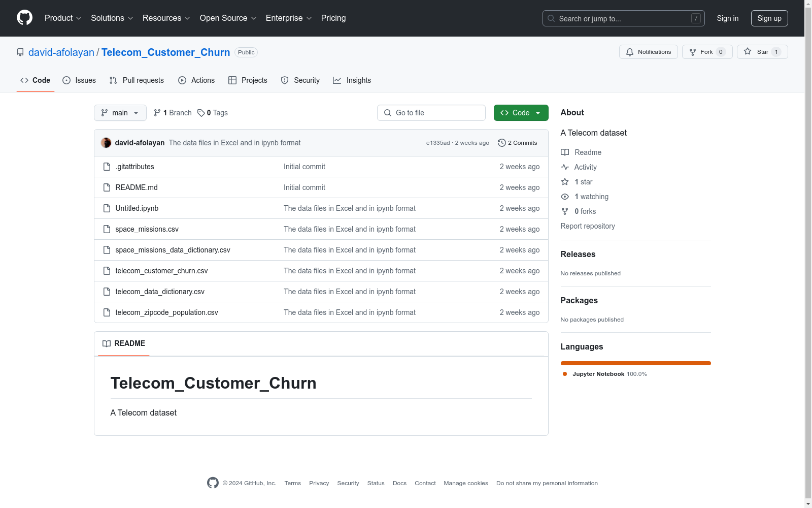Click file icon next to telecom_customer_churn.csv
This screenshot has height=508, width=812.
(107, 271)
